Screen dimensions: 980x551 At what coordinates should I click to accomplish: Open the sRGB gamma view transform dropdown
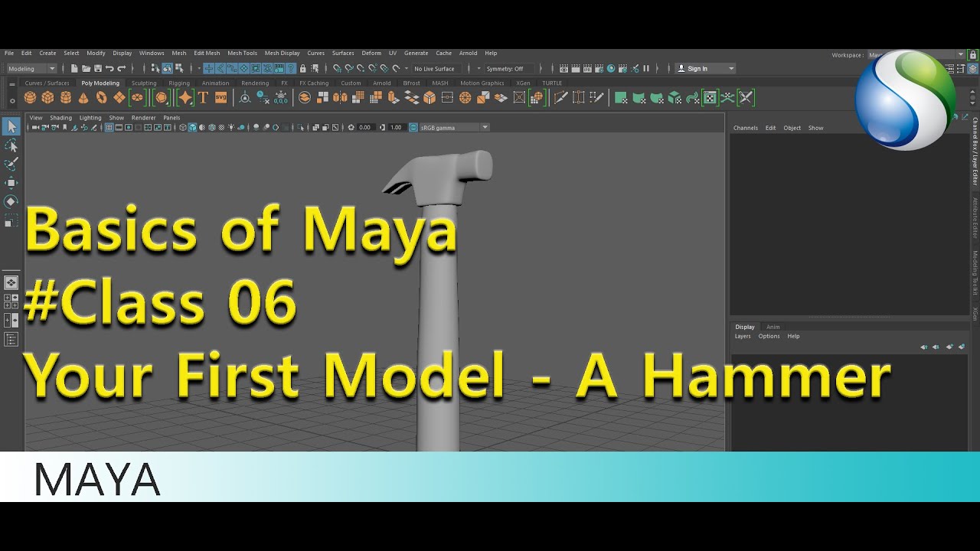point(453,127)
